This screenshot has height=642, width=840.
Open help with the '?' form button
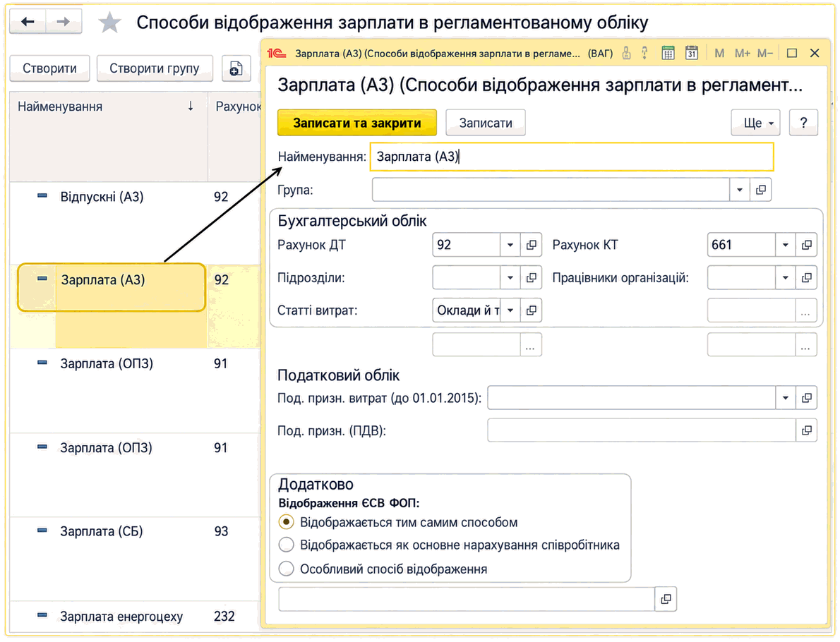pos(803,123)
